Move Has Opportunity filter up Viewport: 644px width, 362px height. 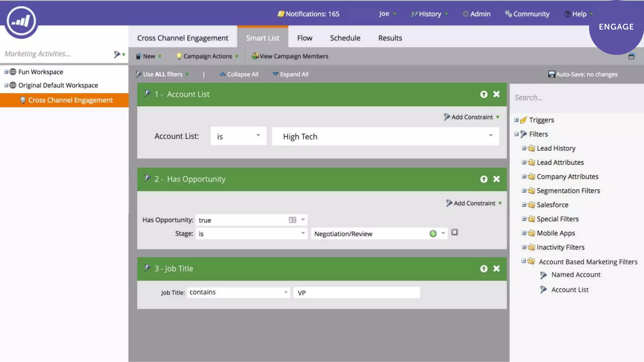(484, 179)
